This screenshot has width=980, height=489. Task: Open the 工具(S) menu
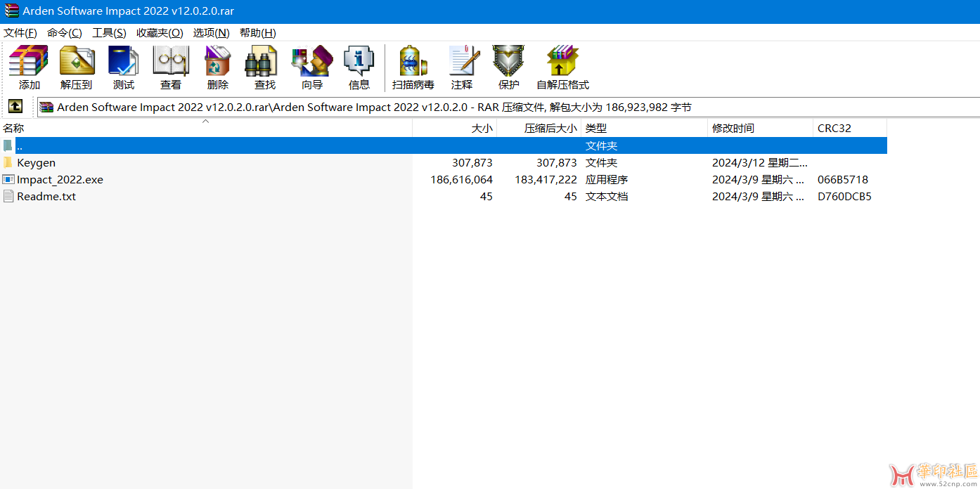[109, 33]
